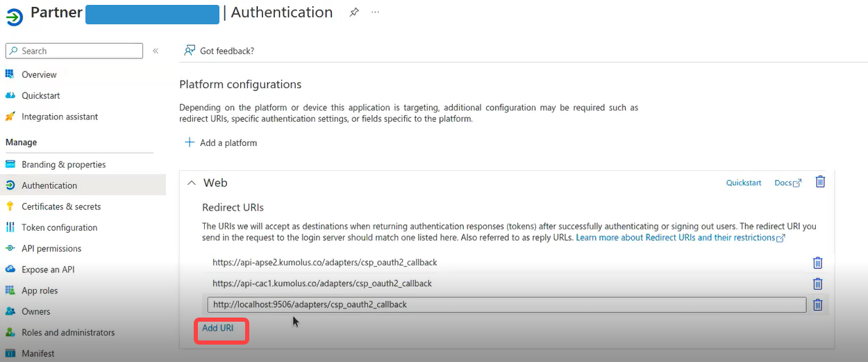Click the Got feedback icon
868x362 pixels.
pos(189,51)
